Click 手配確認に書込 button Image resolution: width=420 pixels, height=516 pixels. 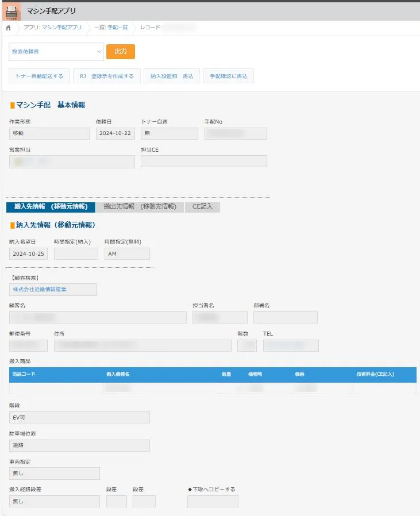228,76
